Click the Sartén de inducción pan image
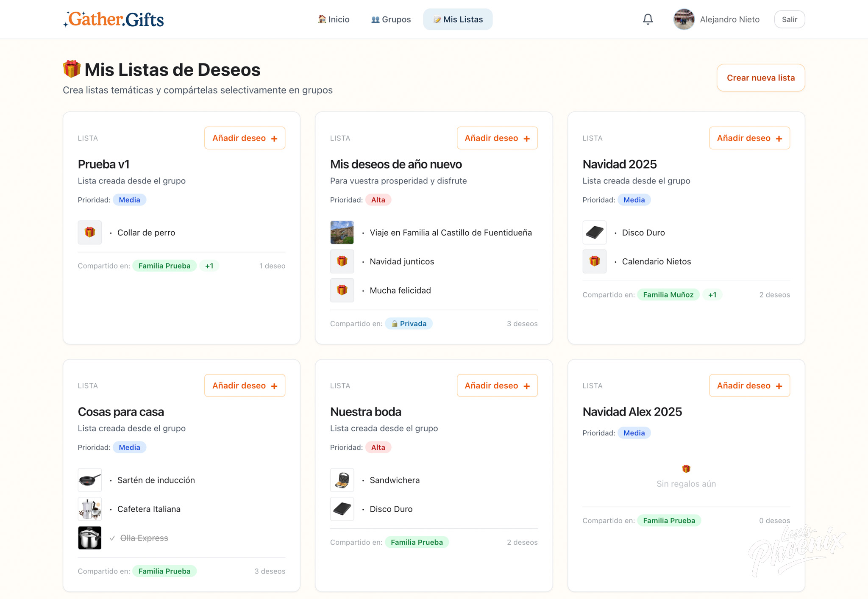Image resolution: width=868 pixels, height=599 pixels. click(89, 480)
